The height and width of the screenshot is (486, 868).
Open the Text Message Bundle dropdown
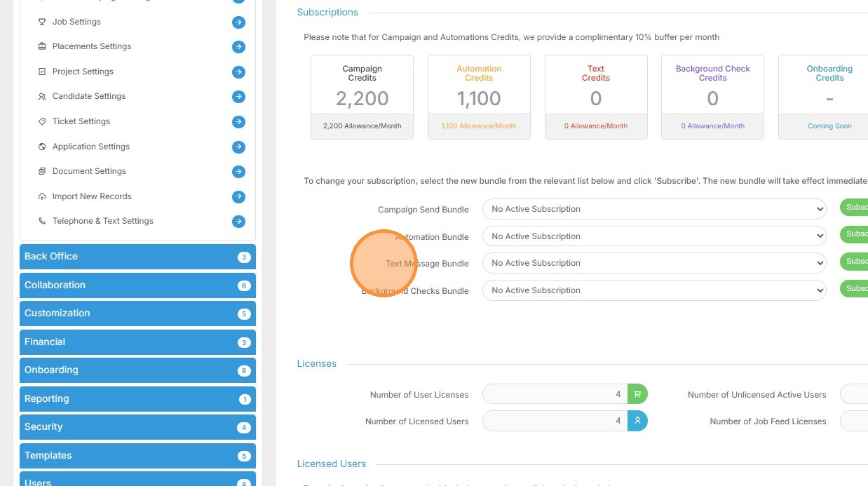(x=654, y=263)
